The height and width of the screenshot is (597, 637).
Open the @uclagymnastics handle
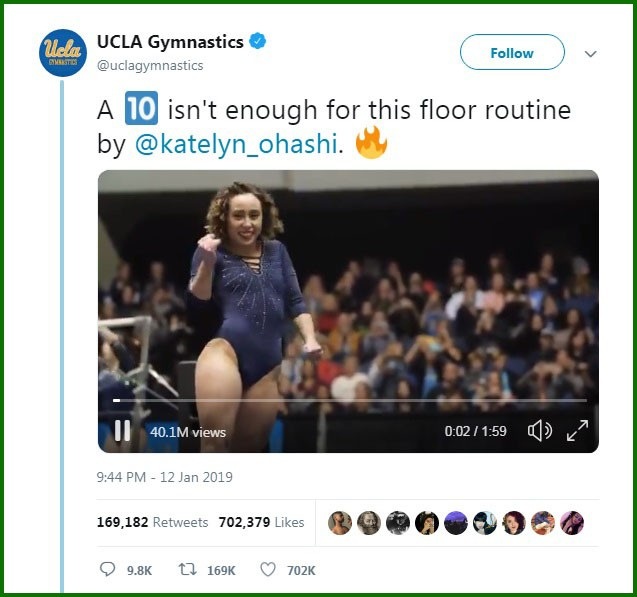coord(150,65)
